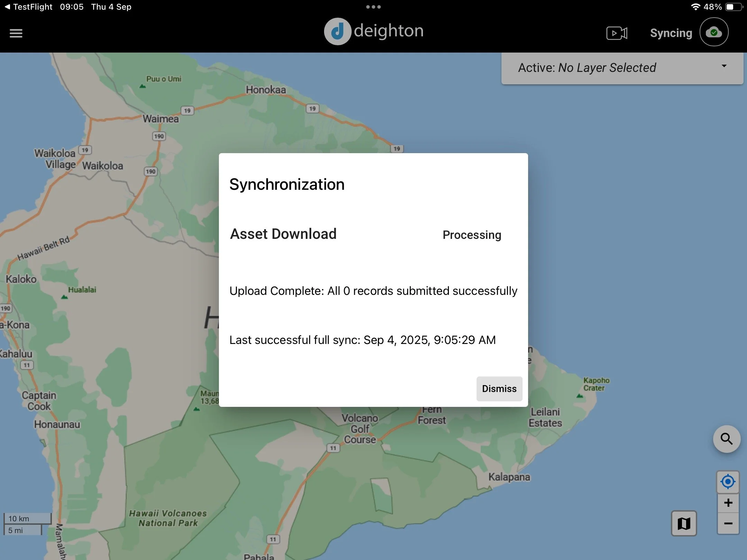Dismiss the Synchronization dialog

click(499, 389)
